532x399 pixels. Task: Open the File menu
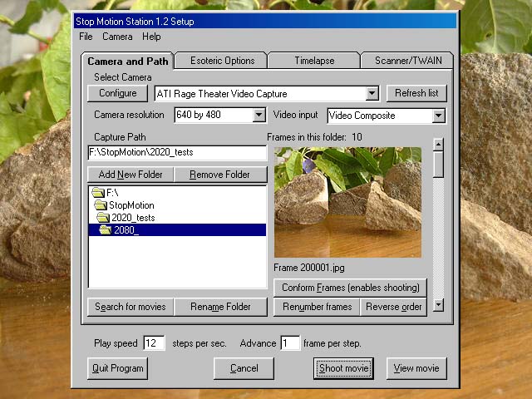(86, 37)
